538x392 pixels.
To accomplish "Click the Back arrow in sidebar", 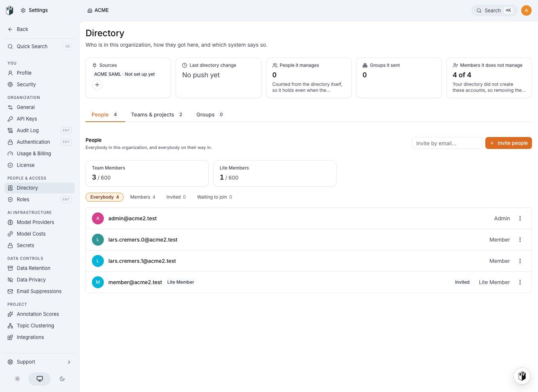I will 10,29.
